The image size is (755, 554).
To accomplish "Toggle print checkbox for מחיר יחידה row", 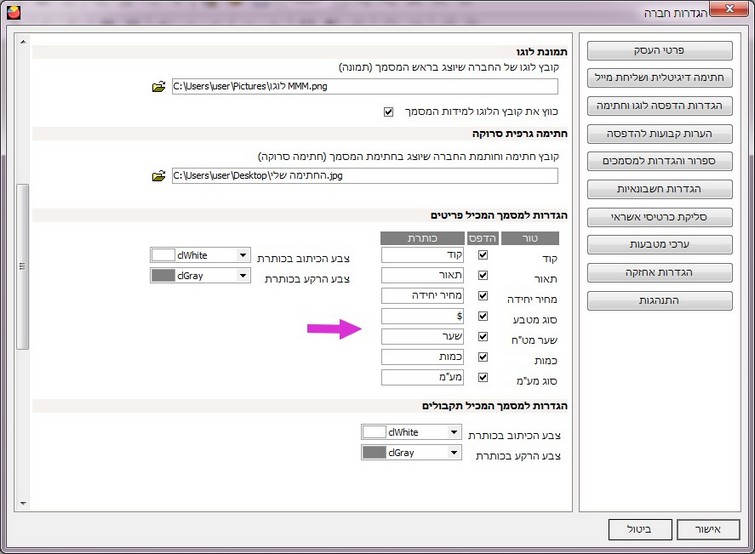I will coord(483,296).
